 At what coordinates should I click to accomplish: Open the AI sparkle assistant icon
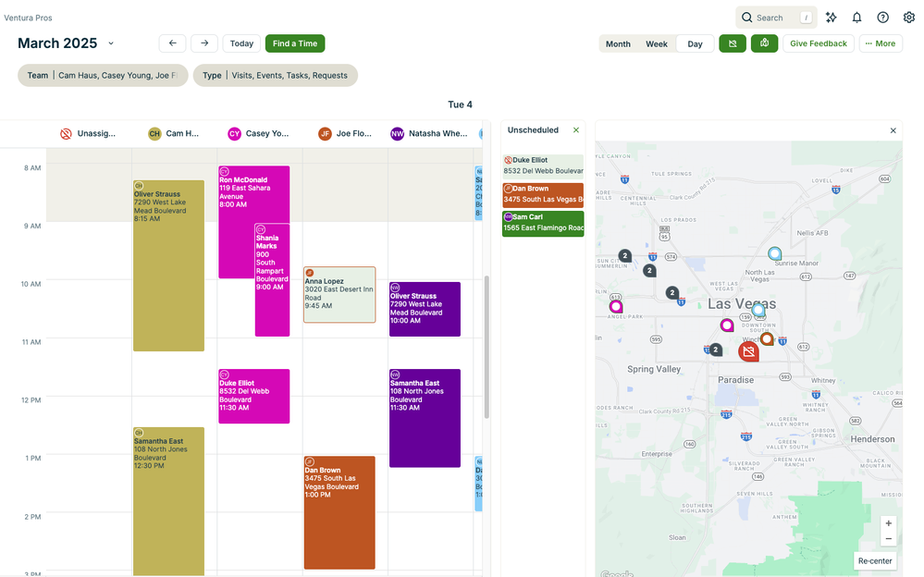pos(831,18)
